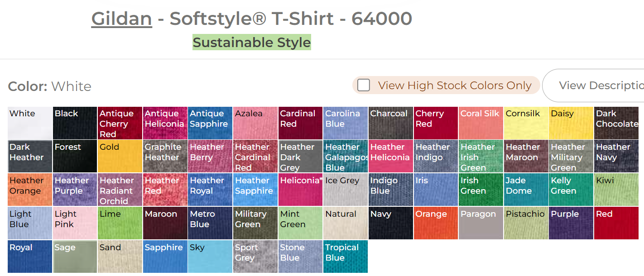Viewport: 644px width, 276px height.
Task: Pick the Daisy yellow swatch
Action: [x=571, y=123]
